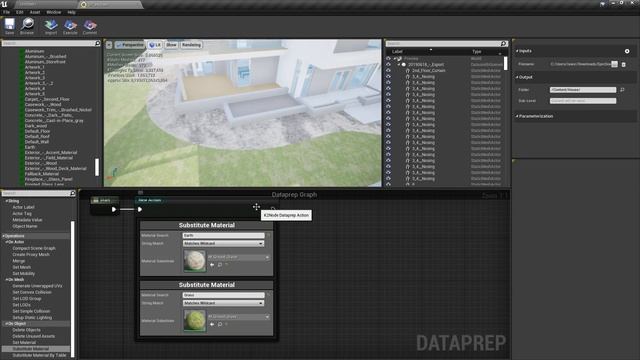Screen dimensions: 640x360
Task: Click the browse icon beside Folder field
Action: pos(622,90)
